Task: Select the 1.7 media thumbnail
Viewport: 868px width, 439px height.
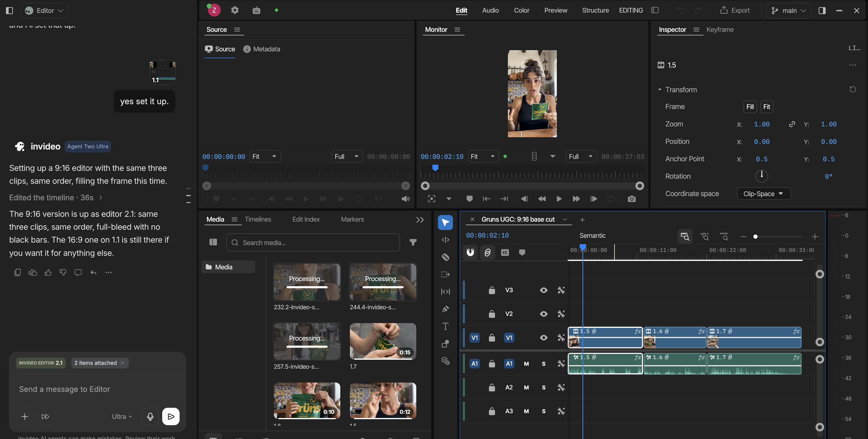Action: (383, 341)
